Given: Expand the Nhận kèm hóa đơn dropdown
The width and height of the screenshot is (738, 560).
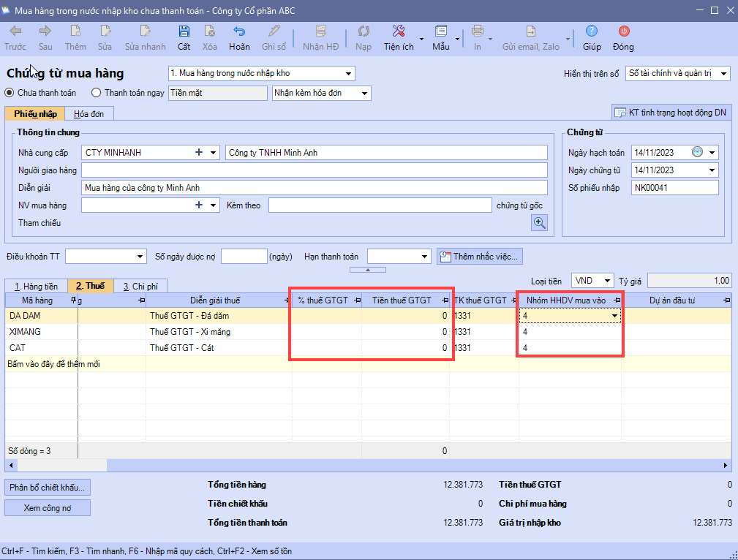Looking at the screenshot, I should pyautogui.click(x=365, y=93).
